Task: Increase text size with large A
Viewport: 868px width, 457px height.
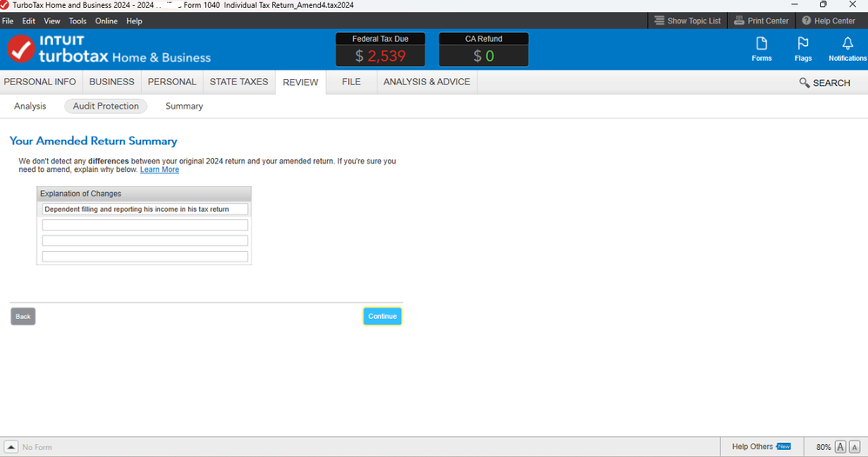Action: click(840, 447)
